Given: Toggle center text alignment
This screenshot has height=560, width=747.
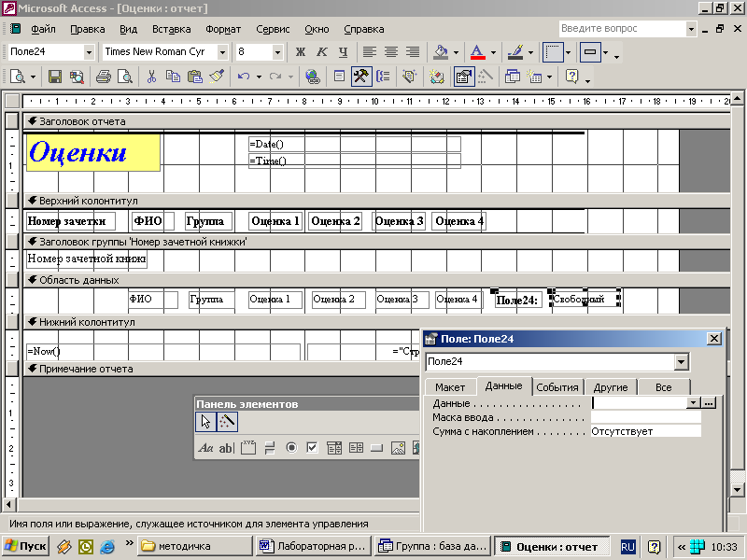Looking at the screenshot, I should tap(391, 52).
